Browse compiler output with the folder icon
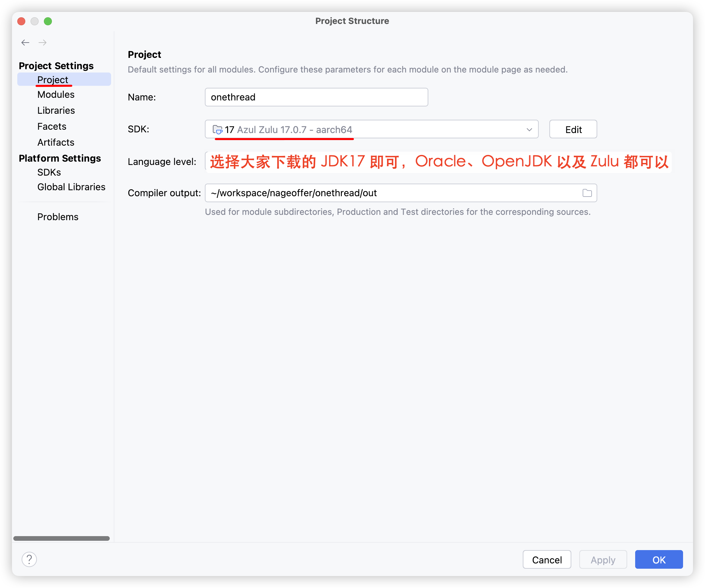Screen dimensions: 705x588 (587, 193)
